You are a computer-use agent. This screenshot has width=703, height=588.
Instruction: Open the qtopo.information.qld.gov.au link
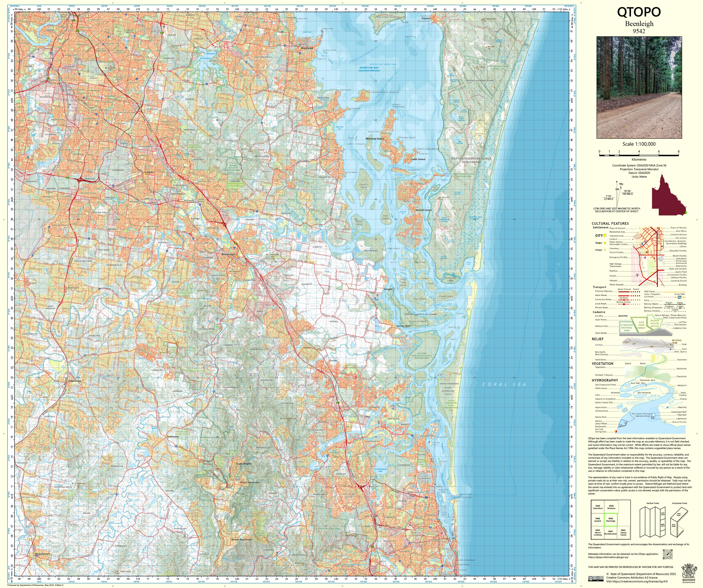point(608,557)
